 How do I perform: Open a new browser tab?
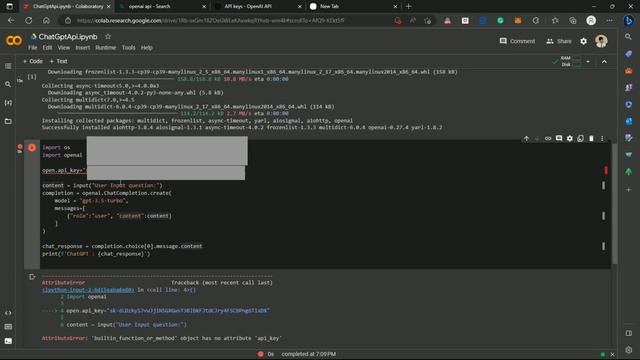click(409, 7)
